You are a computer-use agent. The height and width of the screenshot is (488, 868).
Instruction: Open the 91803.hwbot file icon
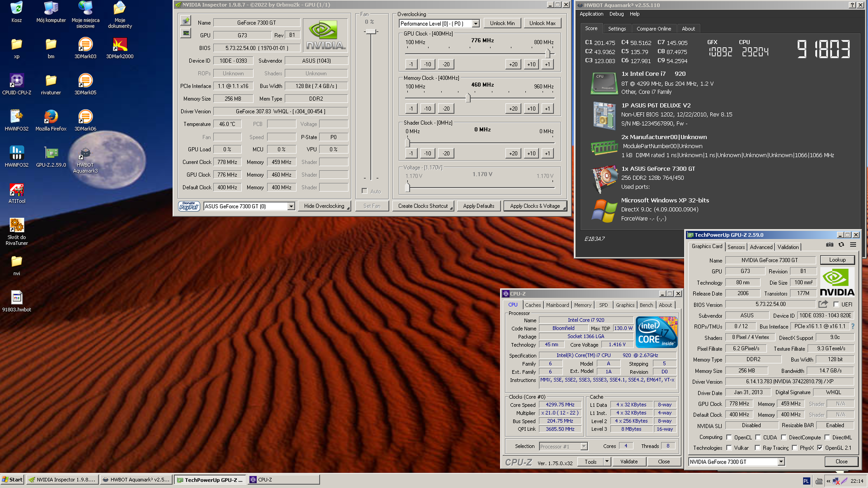tap(17, 301)
